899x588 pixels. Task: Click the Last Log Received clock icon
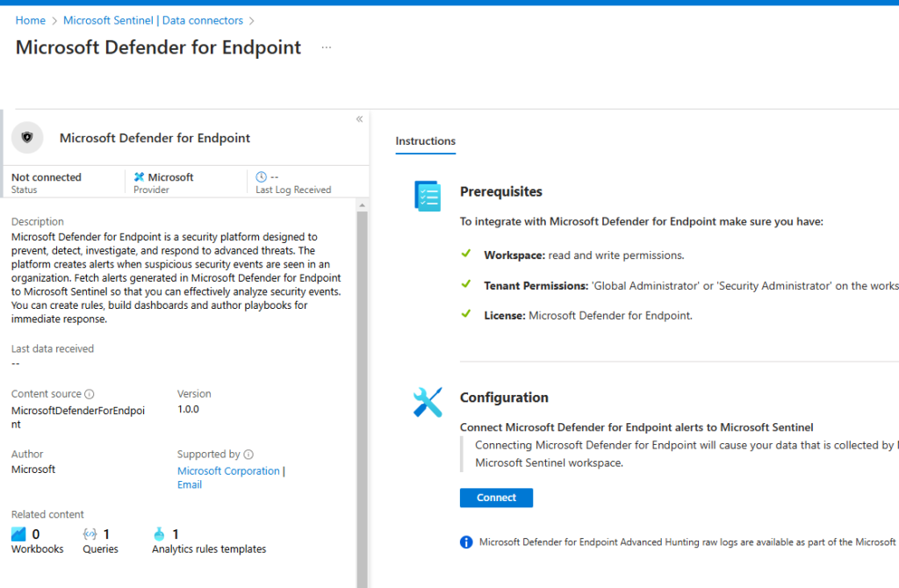[261, 176]
